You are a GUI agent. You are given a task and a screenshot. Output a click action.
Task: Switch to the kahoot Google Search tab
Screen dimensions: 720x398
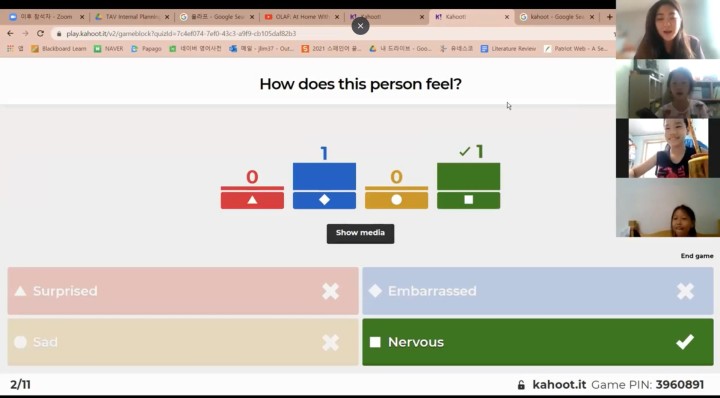tap(557, 17)
